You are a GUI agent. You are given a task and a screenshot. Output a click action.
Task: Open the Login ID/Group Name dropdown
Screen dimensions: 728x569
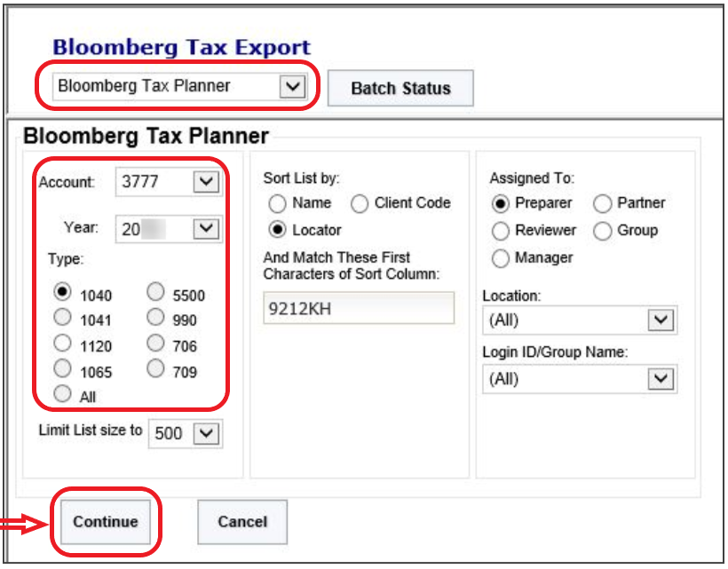coord(580,379)
